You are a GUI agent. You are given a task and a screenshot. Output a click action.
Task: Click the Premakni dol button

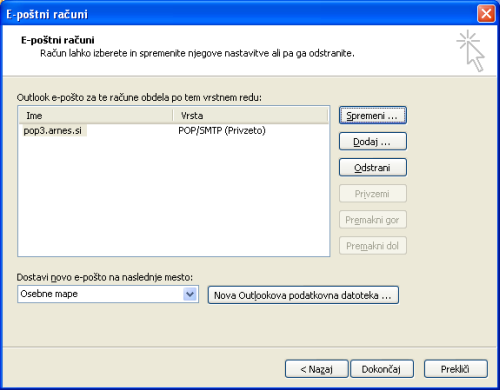[373, 246]
